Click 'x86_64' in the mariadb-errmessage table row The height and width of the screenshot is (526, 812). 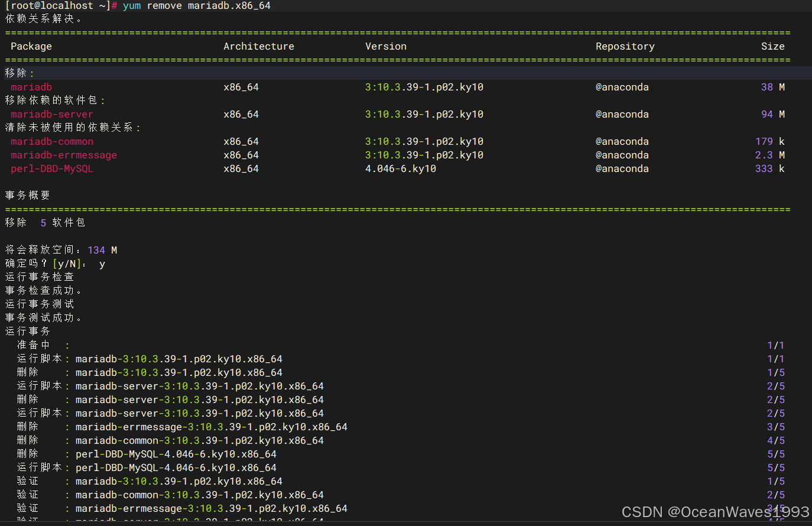pyautogui.click(x=241, y=155)
